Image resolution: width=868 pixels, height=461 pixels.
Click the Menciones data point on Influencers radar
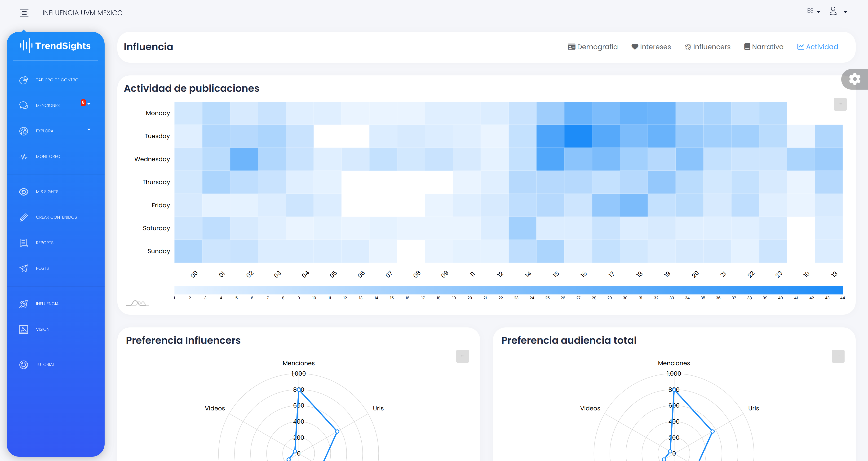pos(299,390)
